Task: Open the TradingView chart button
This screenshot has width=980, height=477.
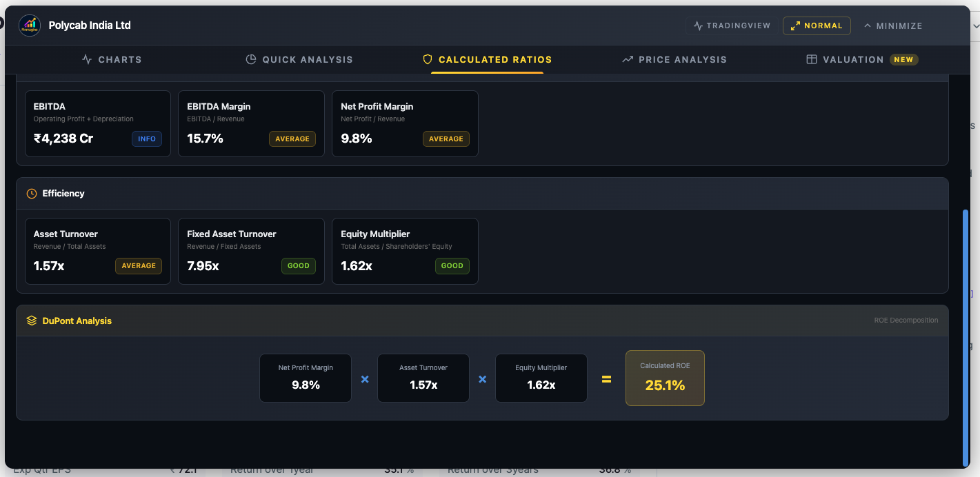Action: (732, 26)
